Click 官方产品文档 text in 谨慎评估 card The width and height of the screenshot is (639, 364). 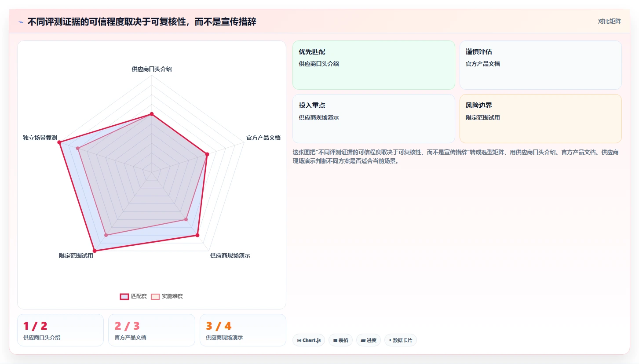coord(483,64)
